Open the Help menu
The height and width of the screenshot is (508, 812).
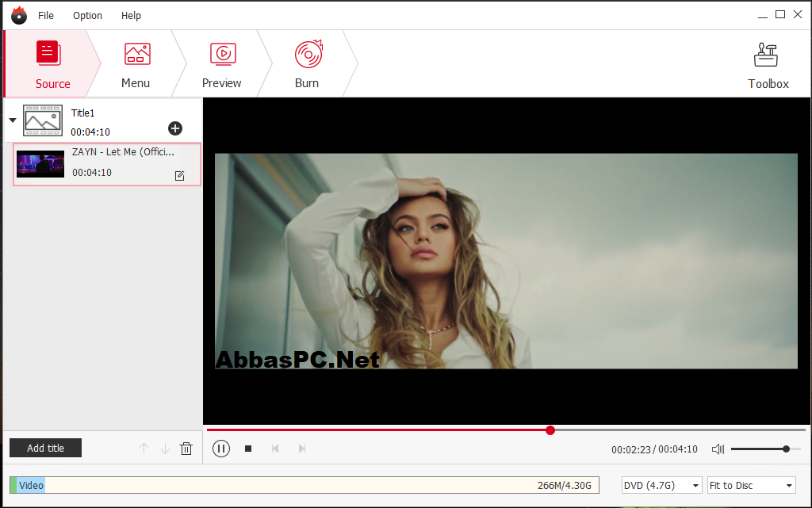[131, 16]
